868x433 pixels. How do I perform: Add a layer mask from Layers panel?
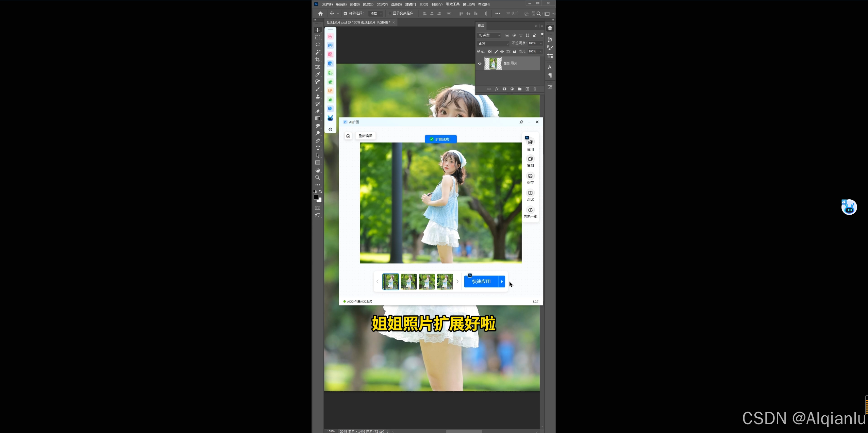coord(504,89)
